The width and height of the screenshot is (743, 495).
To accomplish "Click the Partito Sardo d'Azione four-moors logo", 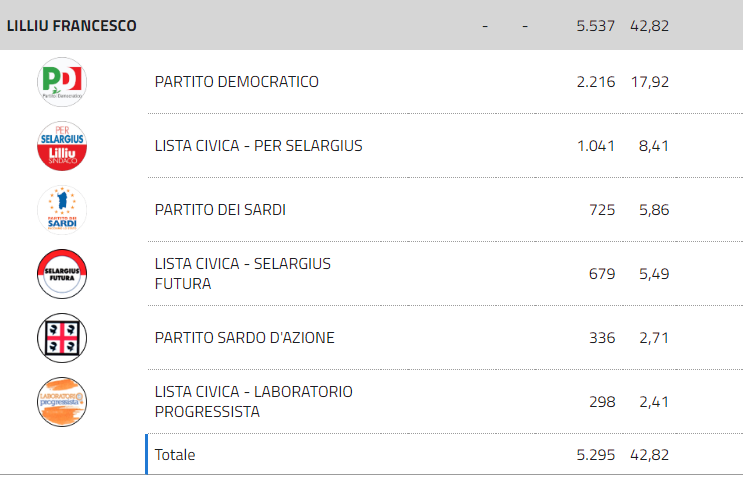I will click(62, 338).
